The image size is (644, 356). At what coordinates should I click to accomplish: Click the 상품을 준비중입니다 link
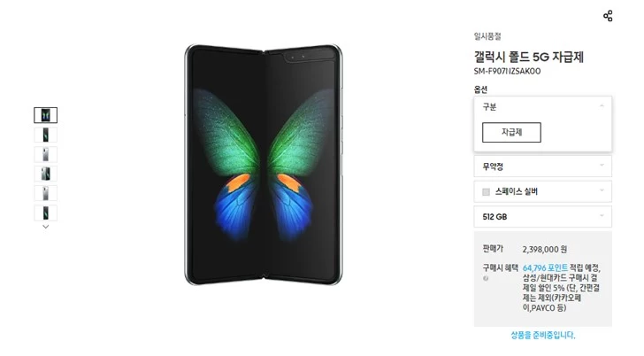click(x=543, y=335)
